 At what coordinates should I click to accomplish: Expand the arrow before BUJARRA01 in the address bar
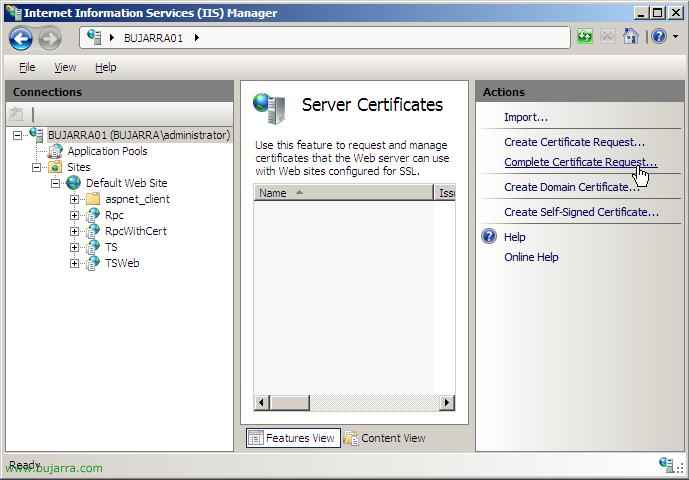coord(112,38)
